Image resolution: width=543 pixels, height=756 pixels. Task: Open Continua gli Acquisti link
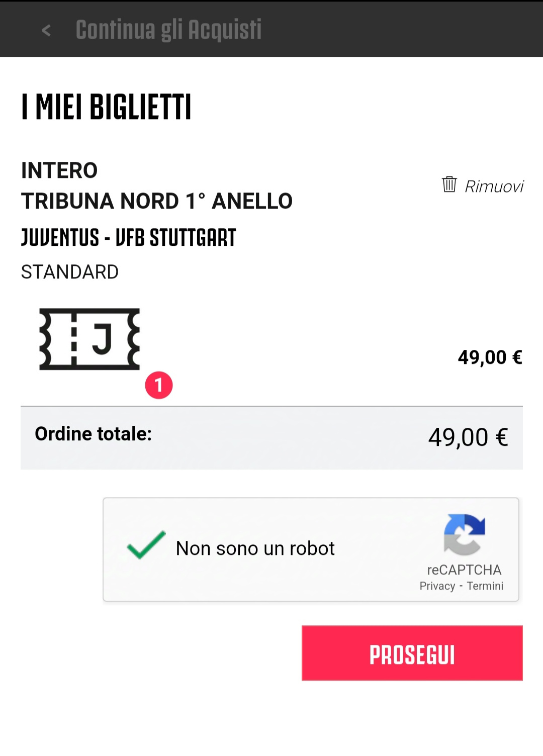point(168,30)
